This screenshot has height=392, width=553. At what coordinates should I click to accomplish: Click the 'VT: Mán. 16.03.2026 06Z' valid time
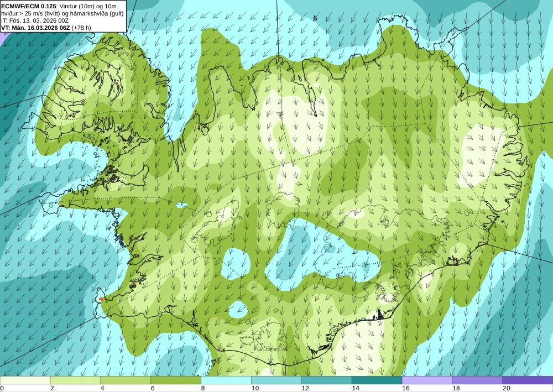35,28
